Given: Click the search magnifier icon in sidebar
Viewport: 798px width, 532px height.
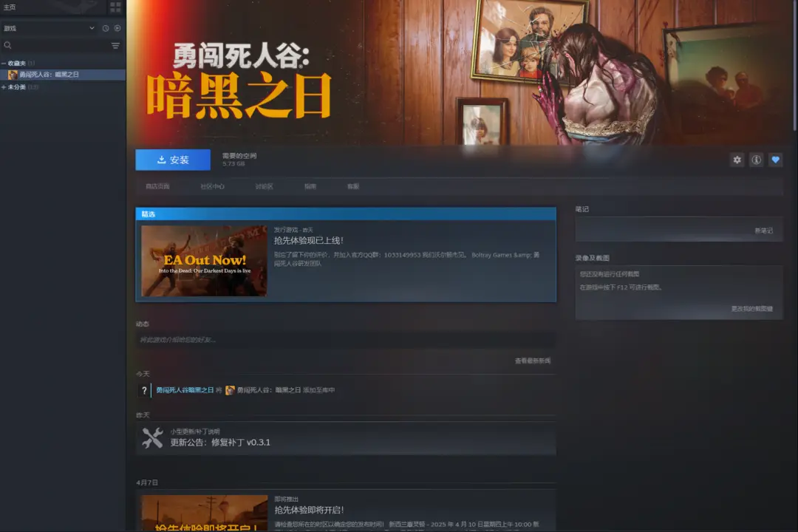Looking at the screenshot, I should [7, 45].
